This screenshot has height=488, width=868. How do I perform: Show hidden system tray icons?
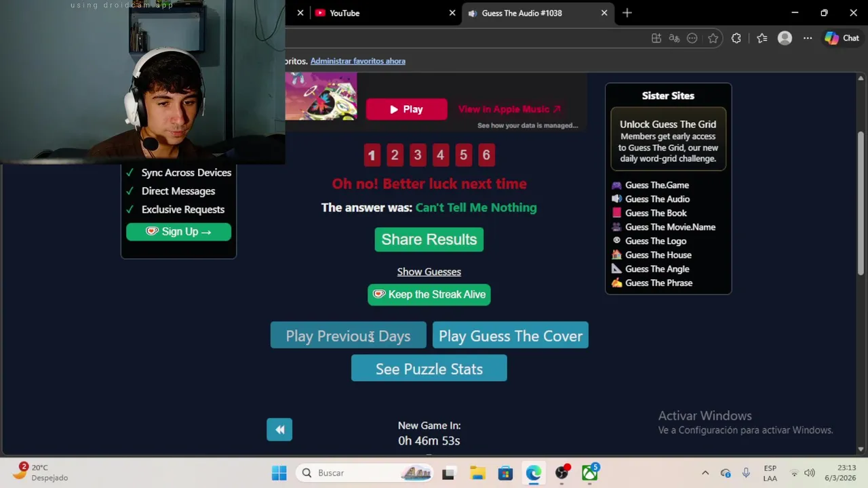click(705, 473)
